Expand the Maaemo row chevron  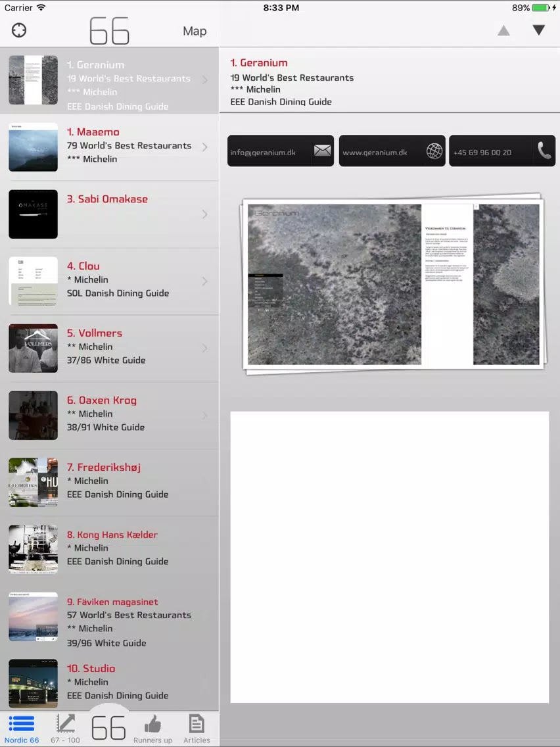point(205,147)
